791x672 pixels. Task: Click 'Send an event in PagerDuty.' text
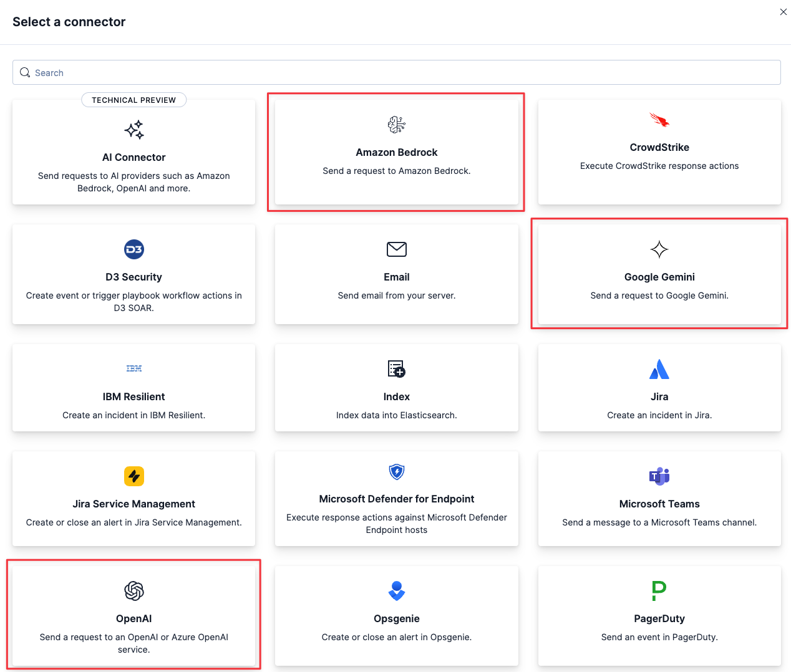[659, 637]
